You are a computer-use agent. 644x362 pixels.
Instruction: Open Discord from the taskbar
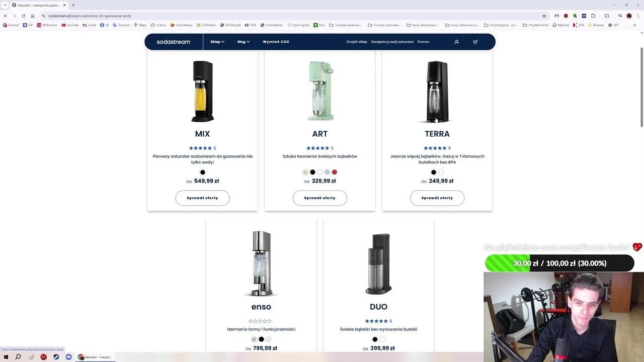tap(68, 357)
